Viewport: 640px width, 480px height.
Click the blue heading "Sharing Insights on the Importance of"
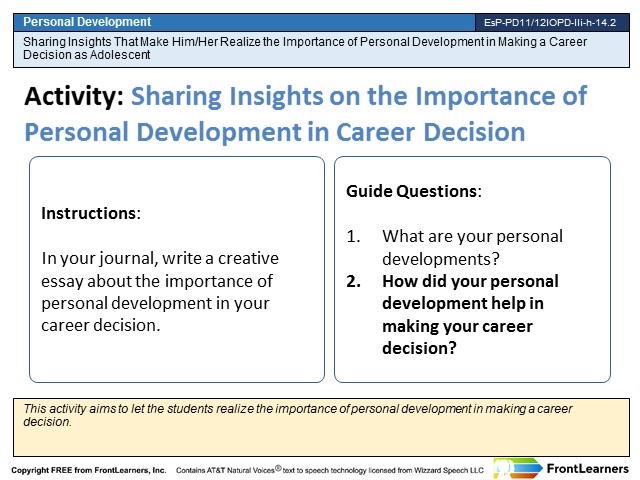[x=359, y=96]
